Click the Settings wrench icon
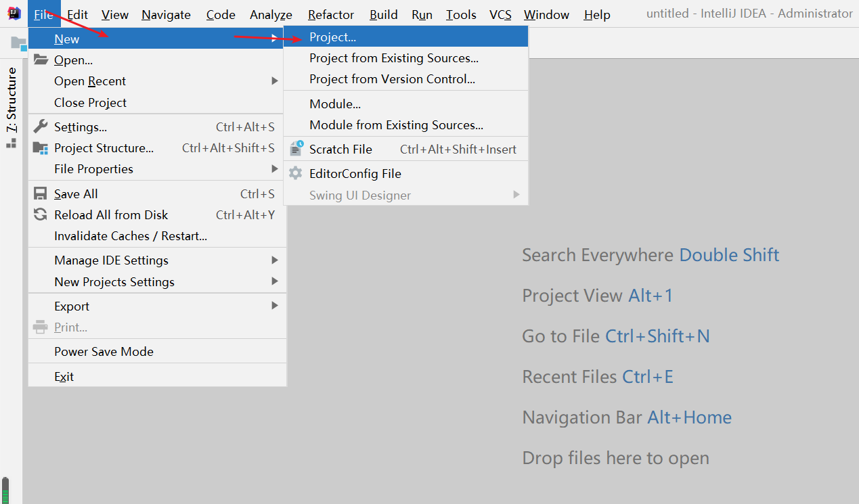 (x=41, y=127)
